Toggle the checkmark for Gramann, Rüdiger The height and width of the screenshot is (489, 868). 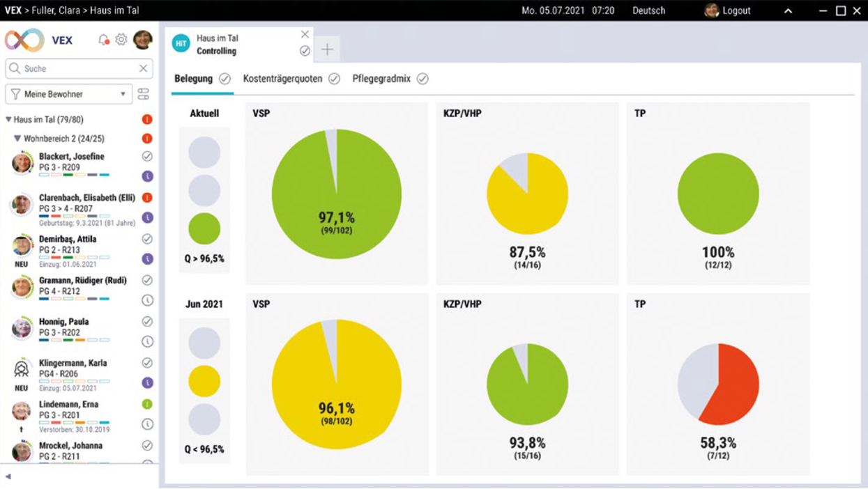(x=147, y=280)
